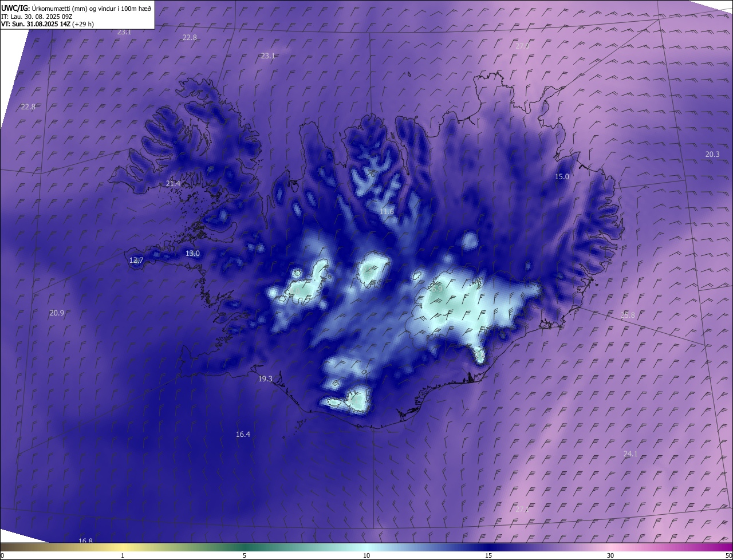Click the legend tick label 30
The height and width of the screenshot is (560, 733).
coord(610,556)
